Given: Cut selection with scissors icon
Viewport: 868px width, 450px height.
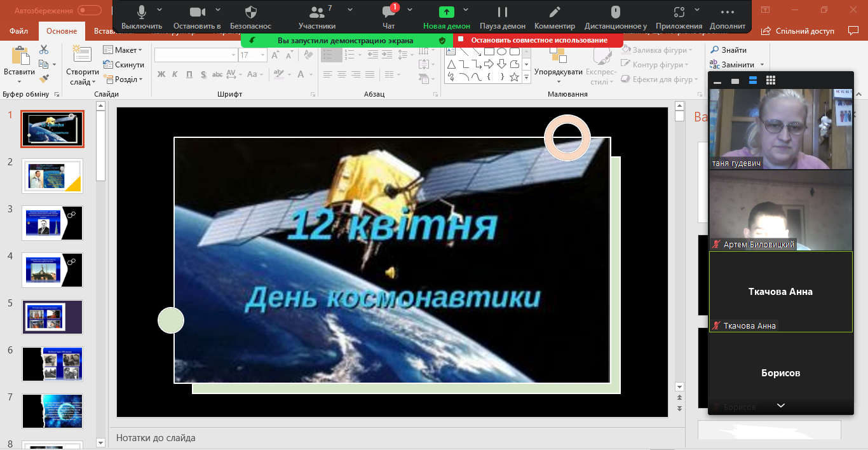Looking at the screenshot, I should click(x=44, y=50).
